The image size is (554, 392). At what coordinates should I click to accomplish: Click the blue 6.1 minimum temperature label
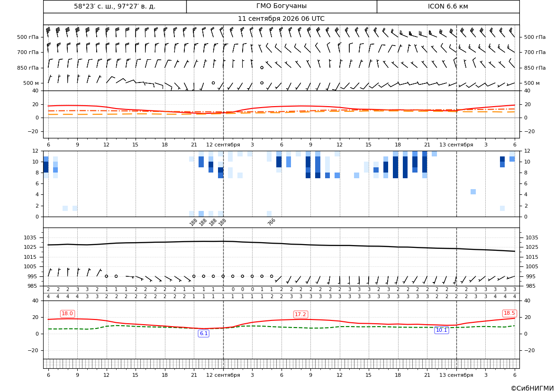pyautogui.click(x=204, y=333)
